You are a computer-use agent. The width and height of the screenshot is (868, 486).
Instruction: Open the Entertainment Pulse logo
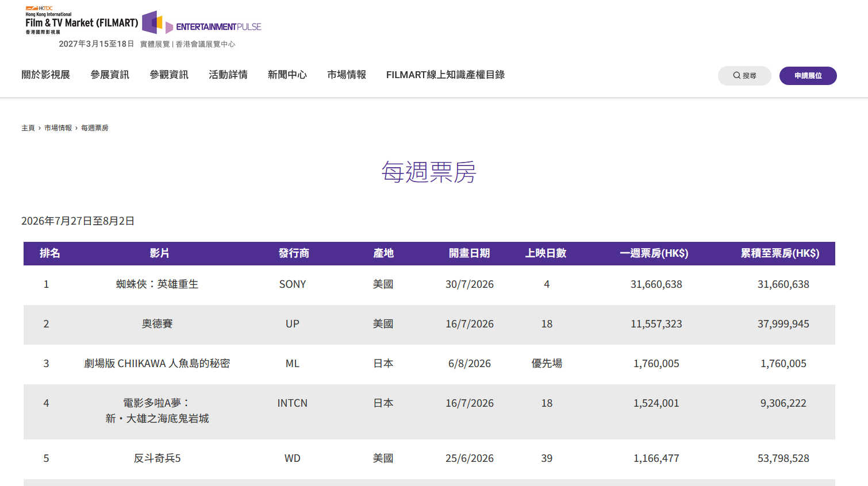(x=202, y=22)
